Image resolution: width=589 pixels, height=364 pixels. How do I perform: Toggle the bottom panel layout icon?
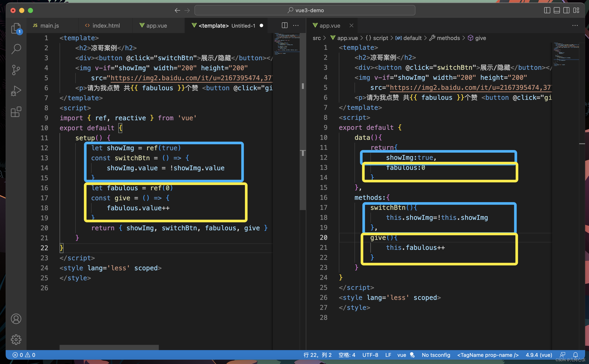pyautogui.click(x=557, y=10)
